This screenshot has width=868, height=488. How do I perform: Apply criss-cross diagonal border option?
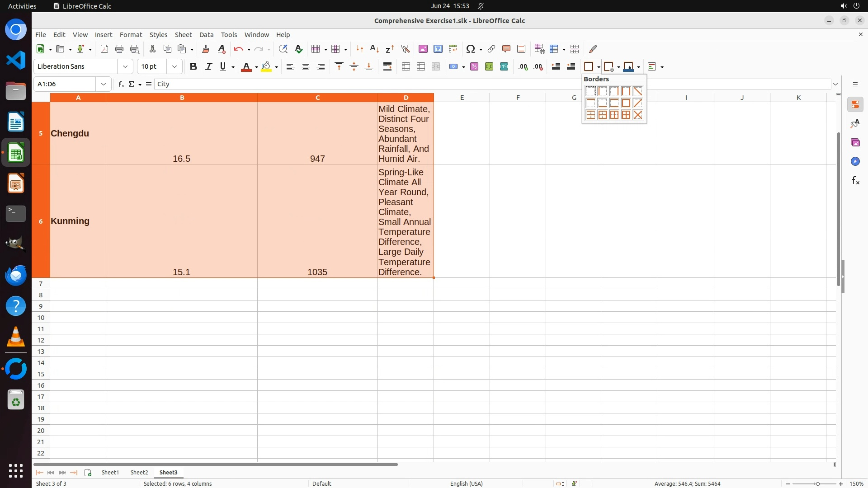click(637, 115)
